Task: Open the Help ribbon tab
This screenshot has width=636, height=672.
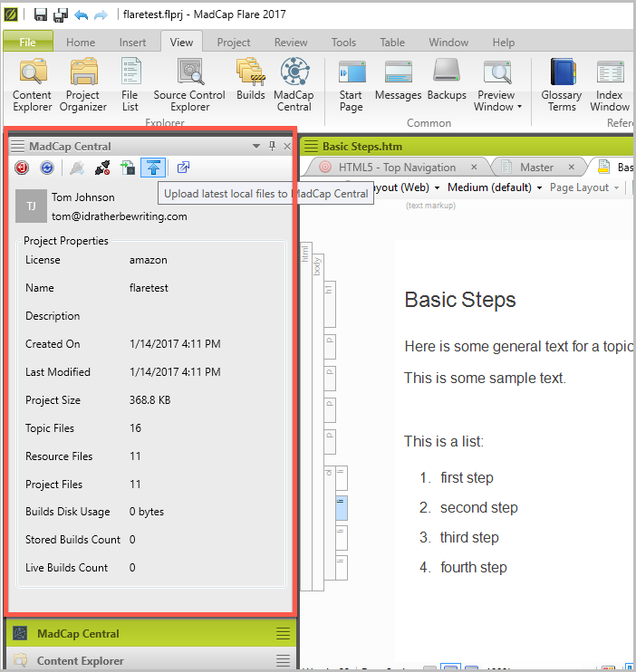Action: (504, 43)
